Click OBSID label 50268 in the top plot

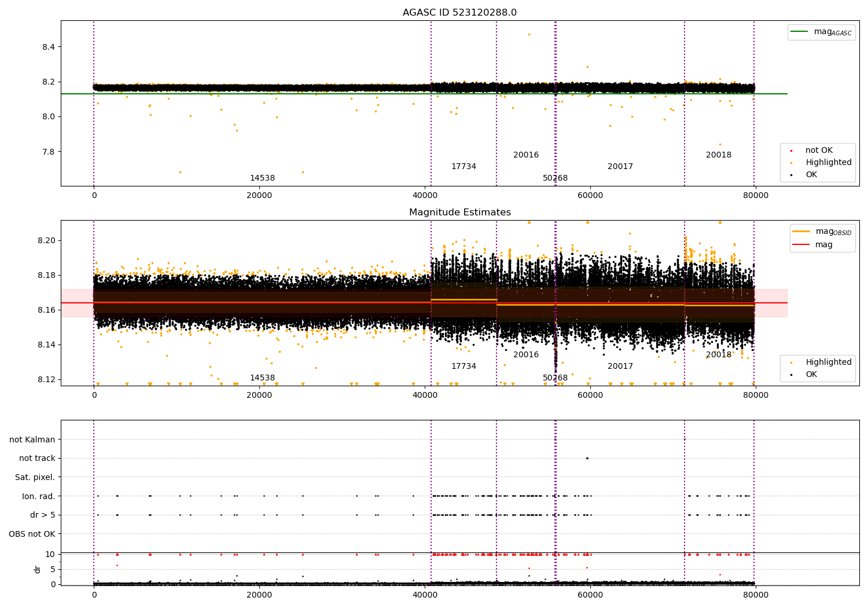[556, 178]
